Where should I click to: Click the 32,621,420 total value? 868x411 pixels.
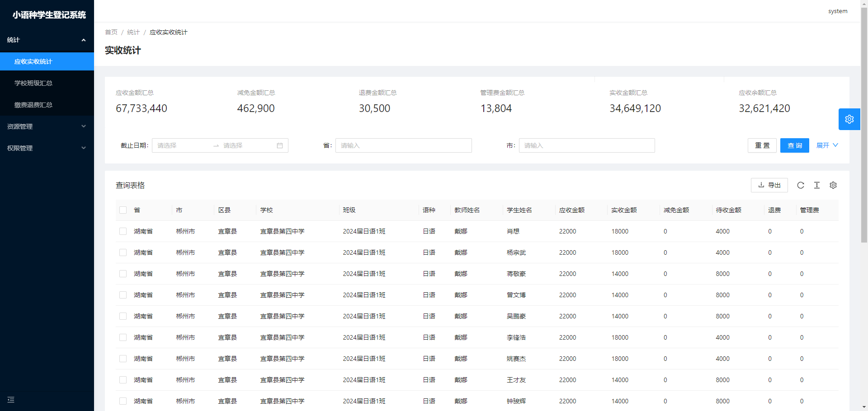[x=764, y=108]
